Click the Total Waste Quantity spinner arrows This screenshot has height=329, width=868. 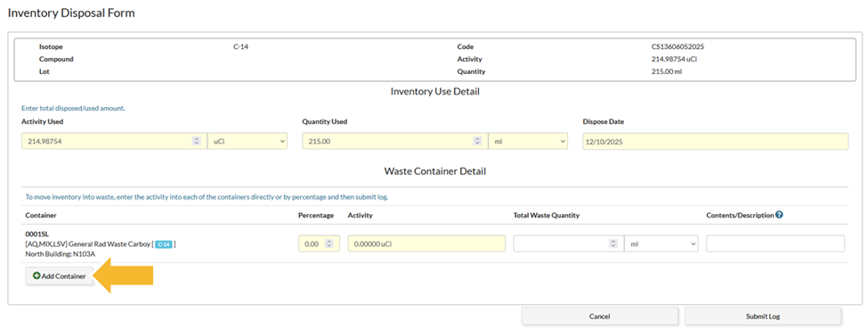[612, 243]
